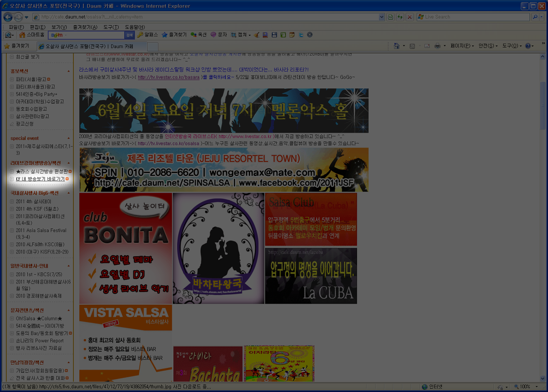Open 옵션 in the Daum toolbar
Screen dimensions: 548x392
coord(199,35)
